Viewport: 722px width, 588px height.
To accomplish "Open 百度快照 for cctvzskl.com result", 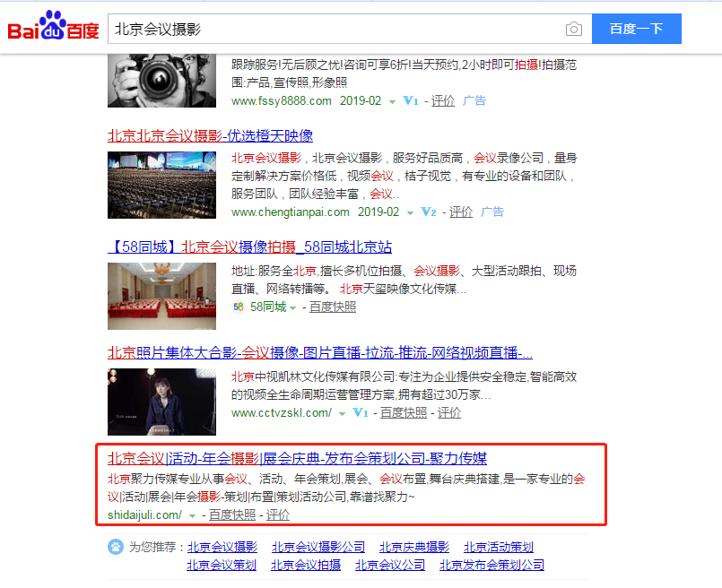I will pyautogui.click(x=404, y=412).
